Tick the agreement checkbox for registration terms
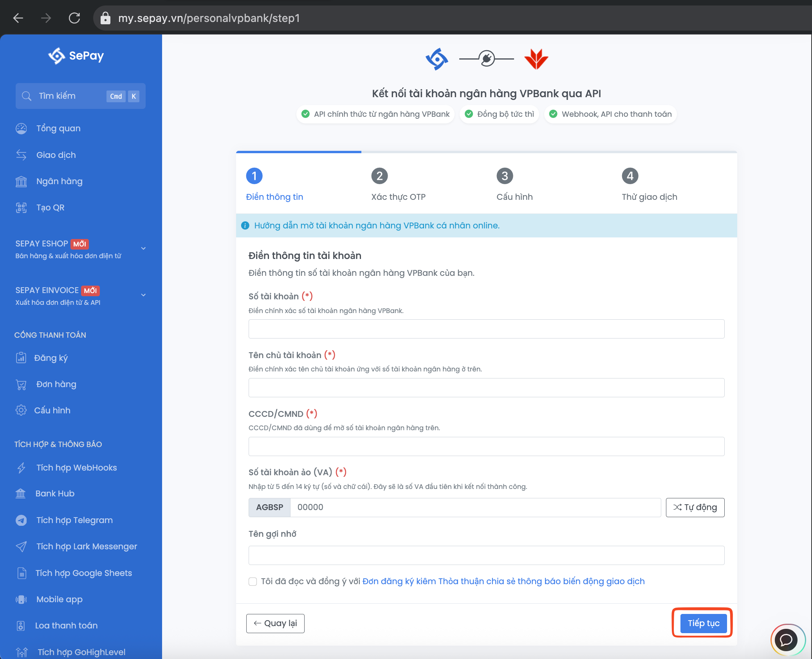 (x=253, y=581)
